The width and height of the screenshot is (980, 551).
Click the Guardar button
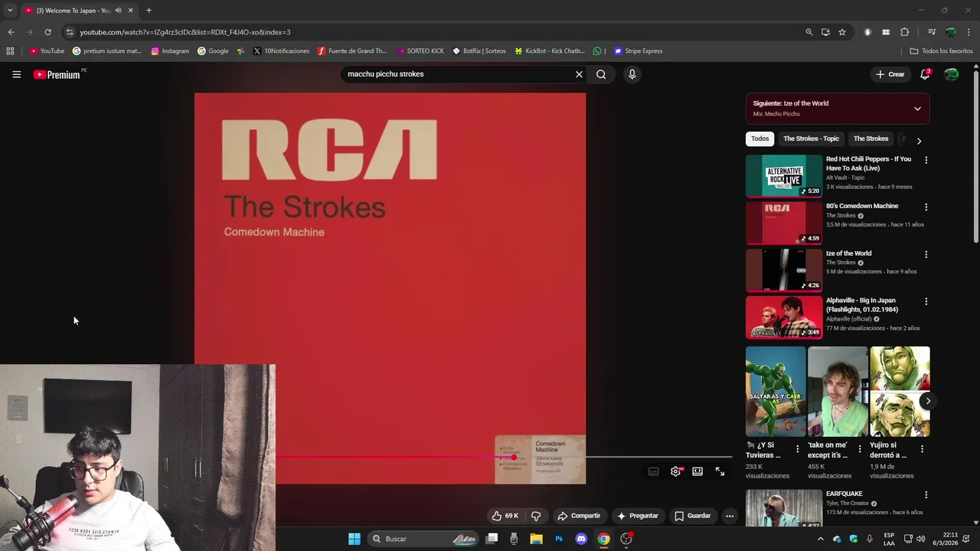(x=693, y=516)
